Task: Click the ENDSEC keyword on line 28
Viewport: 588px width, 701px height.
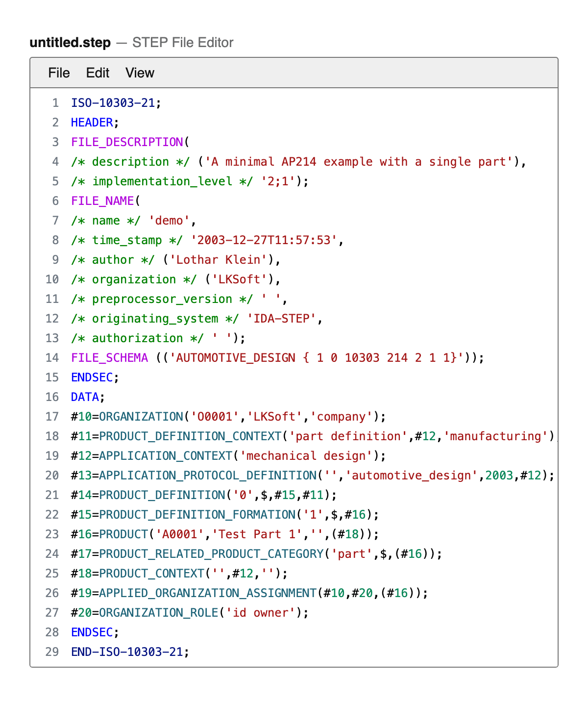Action: pyautogui.click(x=92, y=632)
